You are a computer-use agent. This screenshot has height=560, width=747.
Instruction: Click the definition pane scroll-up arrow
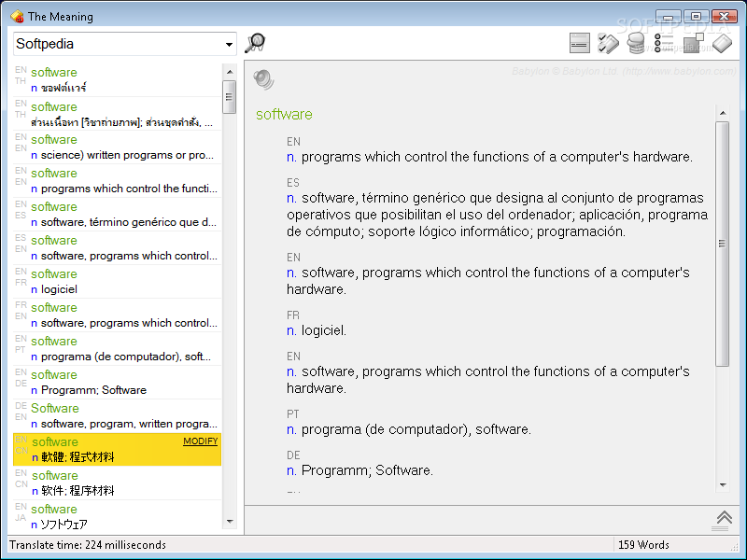pos(723,113)
